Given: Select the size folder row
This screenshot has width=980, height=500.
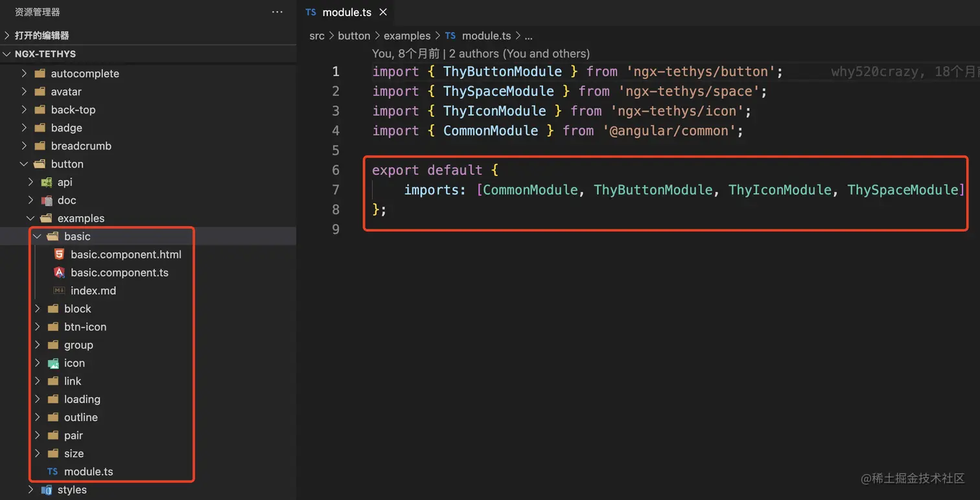Looking at the screenshot, I should (148, 453).
